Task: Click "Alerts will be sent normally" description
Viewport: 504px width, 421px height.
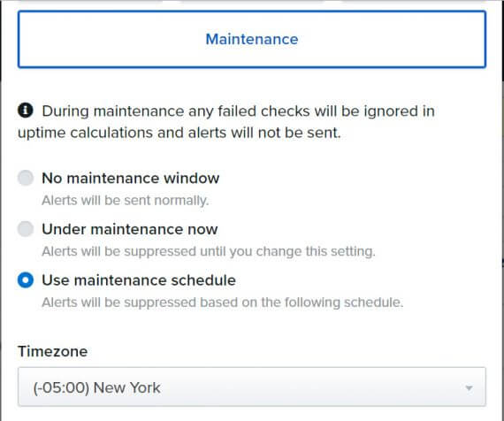Action: pos(126,201)
